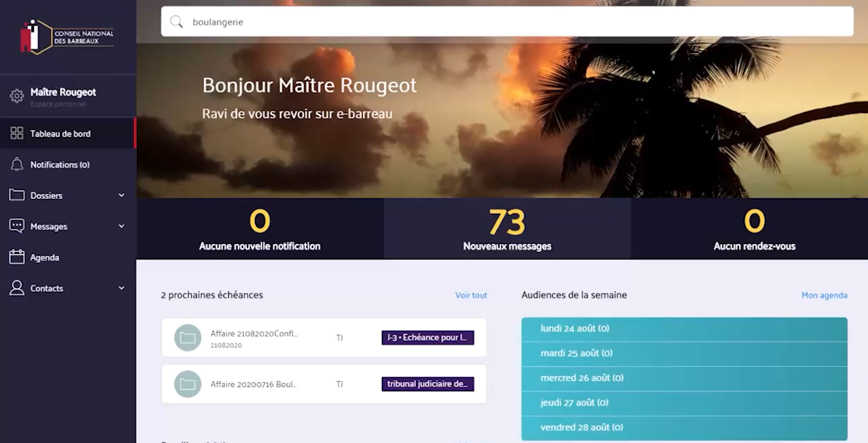The height and width of the screenshot is (443, 868).
Task: Click the Tableau de bord grid icon
Action: pyautogui.click(x=17, y=133)
